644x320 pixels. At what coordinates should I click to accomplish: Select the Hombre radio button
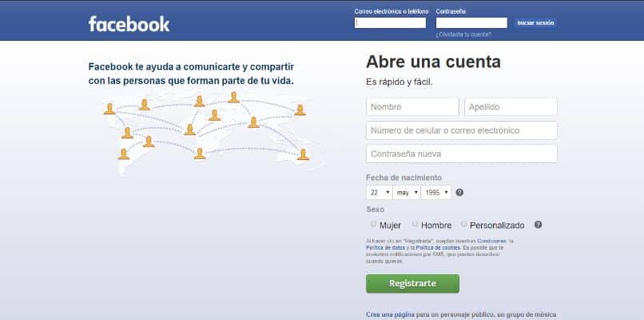pyautogui.click(x=415, y=224)
